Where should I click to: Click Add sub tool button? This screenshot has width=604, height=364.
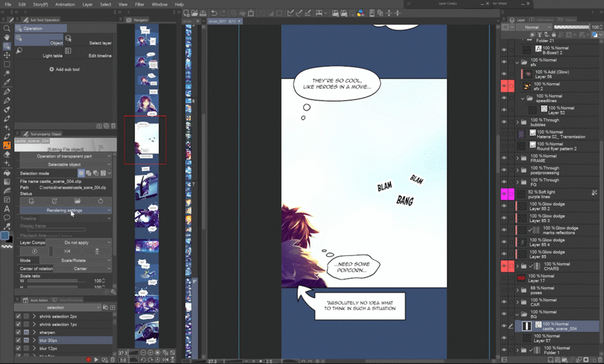pyautogui.click(x=64, y=69)
